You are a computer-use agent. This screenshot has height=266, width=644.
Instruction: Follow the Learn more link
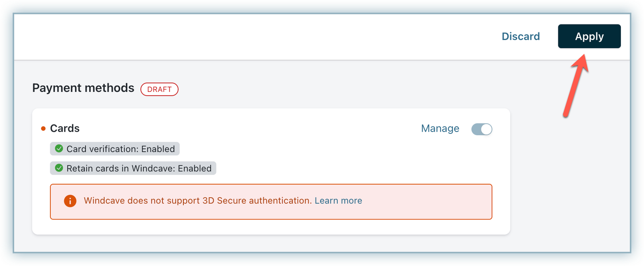(338, 201)
